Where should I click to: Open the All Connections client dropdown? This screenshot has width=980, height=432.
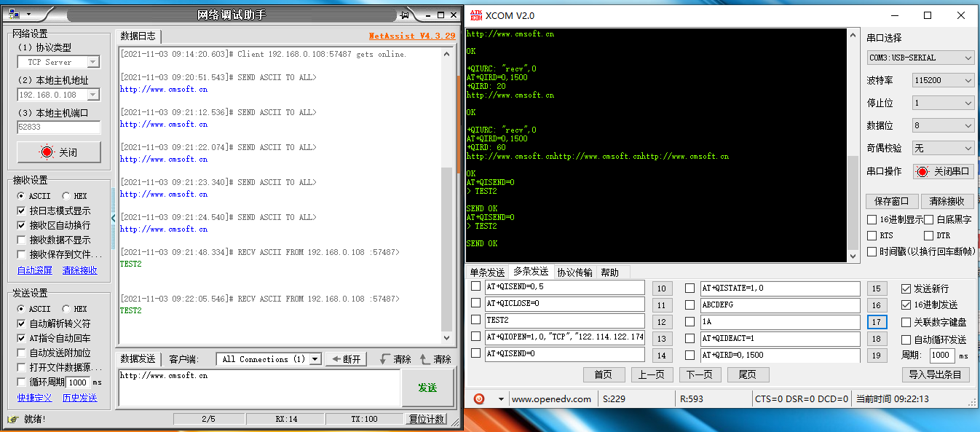click(316, 358)
